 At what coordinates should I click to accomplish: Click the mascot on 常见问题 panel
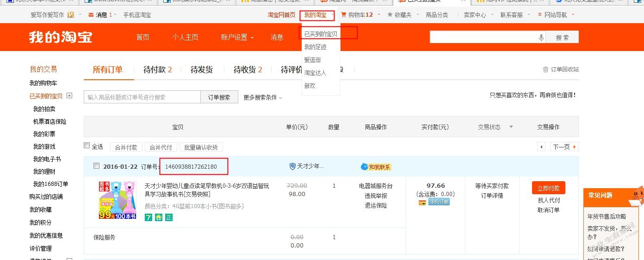click(637, 196)
